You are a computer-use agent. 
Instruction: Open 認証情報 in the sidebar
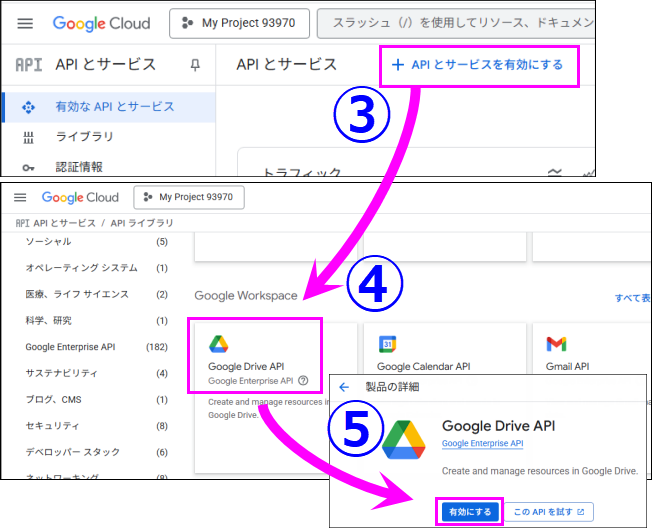point(79,167)
